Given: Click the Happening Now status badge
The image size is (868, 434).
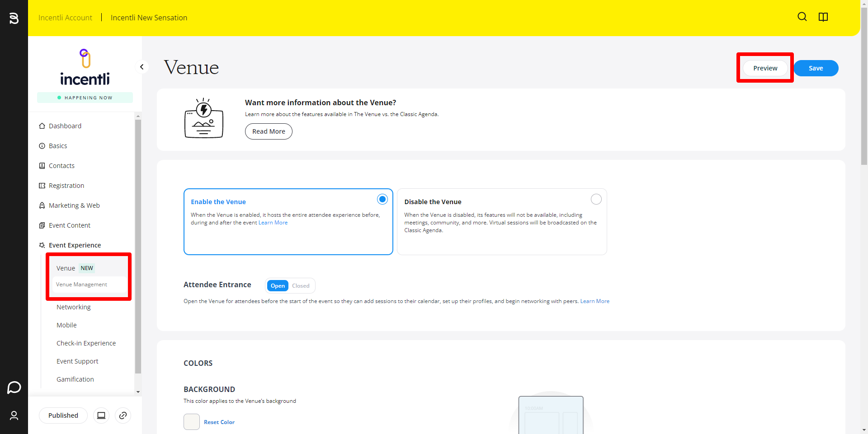Looking at the screenshot, I should coord(85,98).
